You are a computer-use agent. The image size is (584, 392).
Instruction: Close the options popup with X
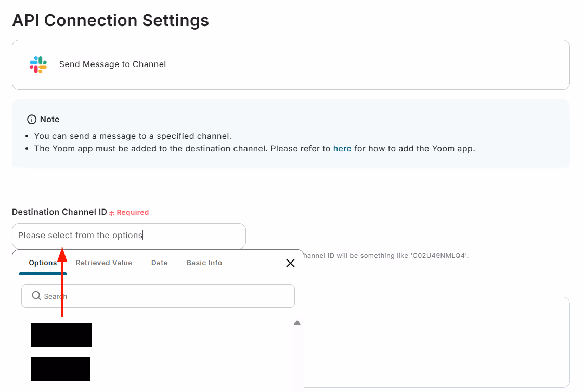[x=290, y=263]
